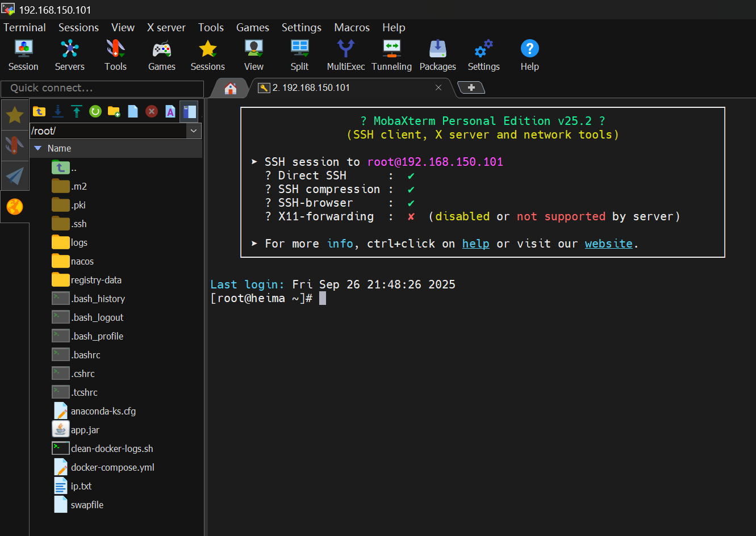Select the .bash_history file
756x536 pixels.
[x=89, y=299]
